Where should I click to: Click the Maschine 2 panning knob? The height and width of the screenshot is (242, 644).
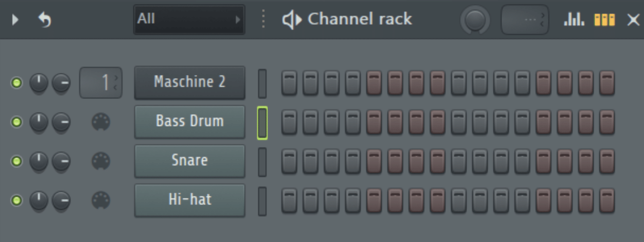pos(39,83)
